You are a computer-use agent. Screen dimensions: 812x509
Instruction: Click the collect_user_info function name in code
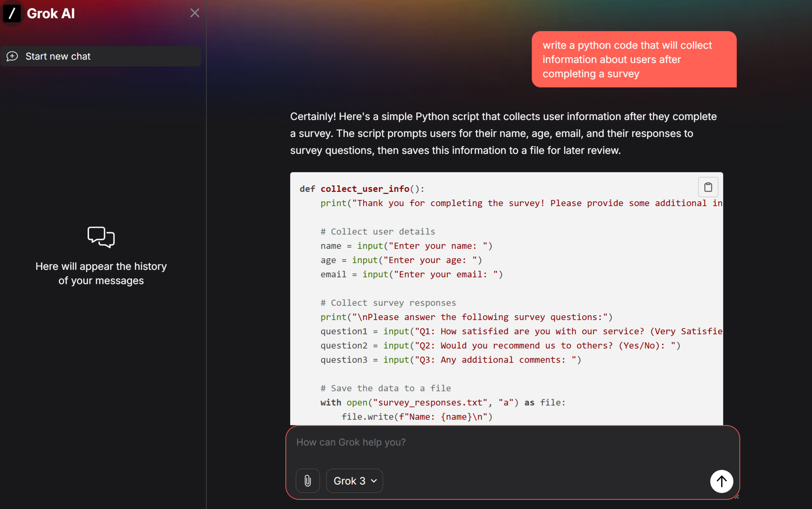[365, 189]
